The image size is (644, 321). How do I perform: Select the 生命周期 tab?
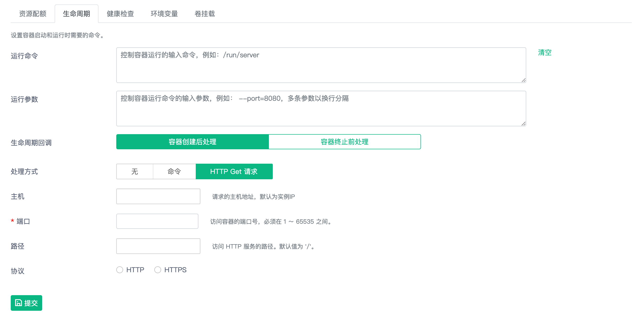pyautogui.click(x=77, y=14)
